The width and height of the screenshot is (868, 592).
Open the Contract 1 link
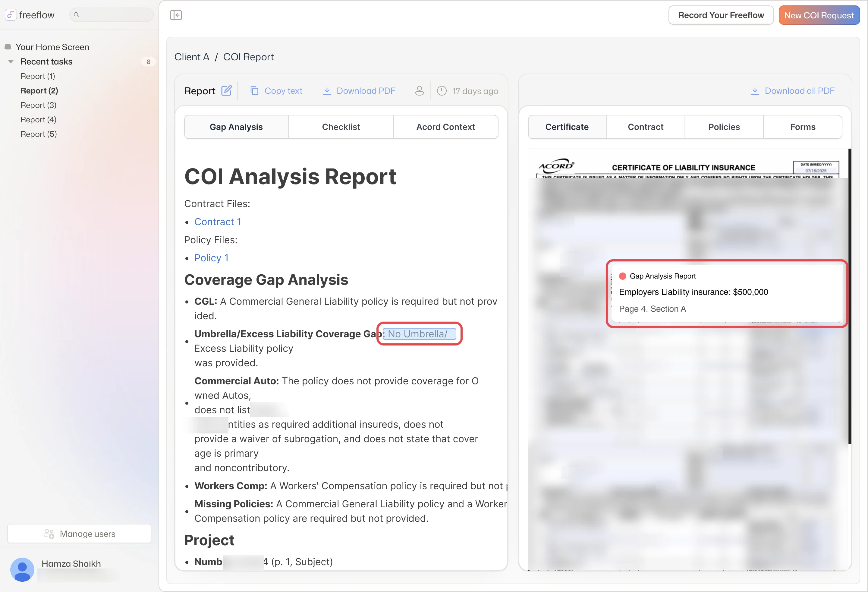click(218, 222)
